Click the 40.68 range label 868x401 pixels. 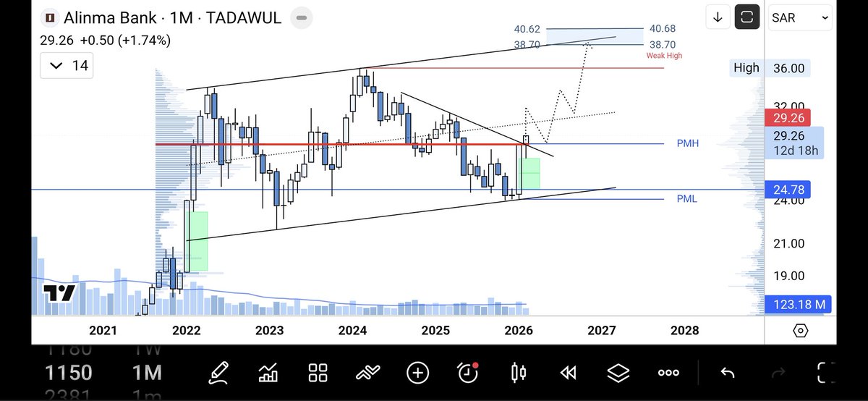(663, 29)
